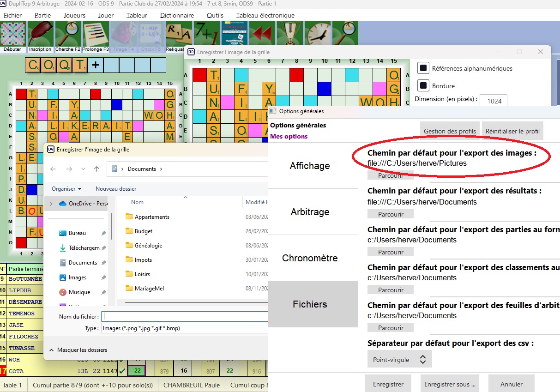Open the Point-virgule separator dropdown
This screenshot has height=392, width=560.
[x=399, y=360]
